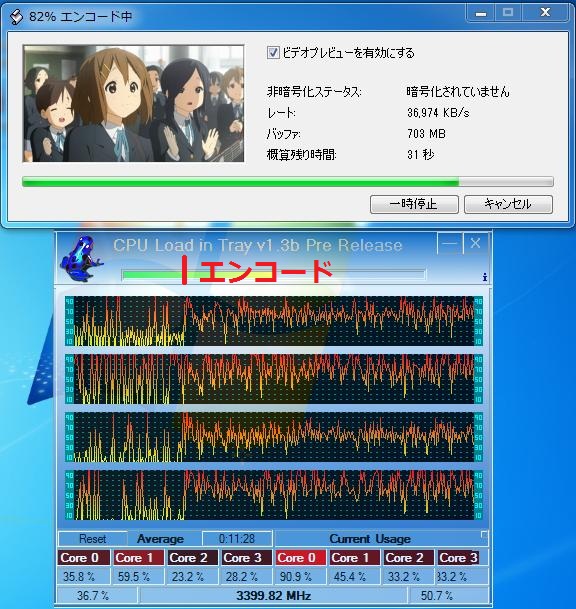This screenshot has width=576, height=609.
Task: Click the elapsed time 0:11:28
Action: click(x=237, y=539)
